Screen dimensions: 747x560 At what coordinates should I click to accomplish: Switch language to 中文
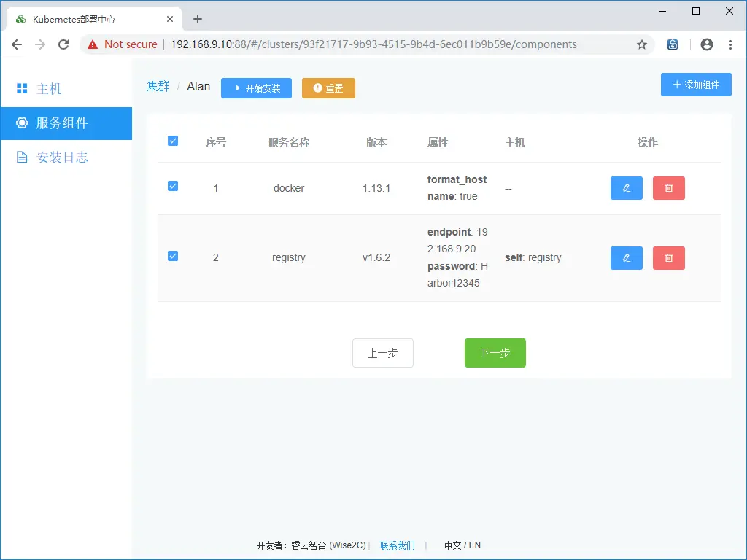pyautogui.click(x=452, y=545)
